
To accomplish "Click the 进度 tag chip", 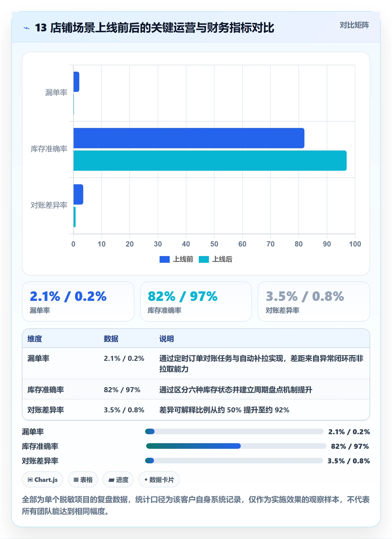I will [x=118, y=480].
